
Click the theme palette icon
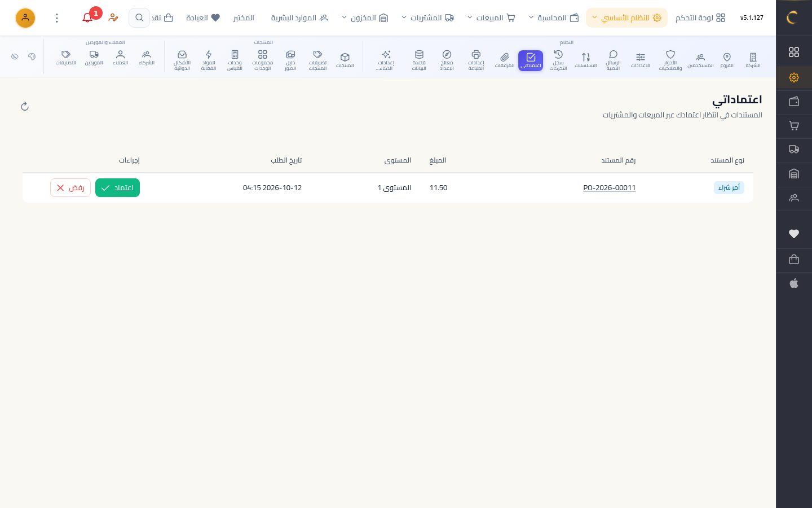coord(32,56)
